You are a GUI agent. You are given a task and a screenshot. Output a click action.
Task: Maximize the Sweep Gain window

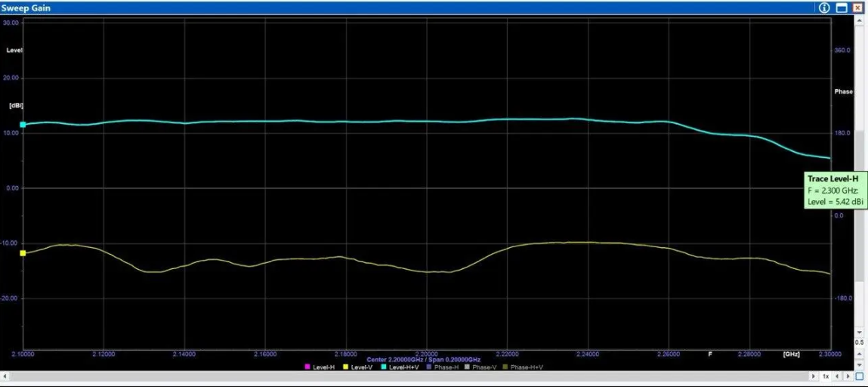point(842,8)
